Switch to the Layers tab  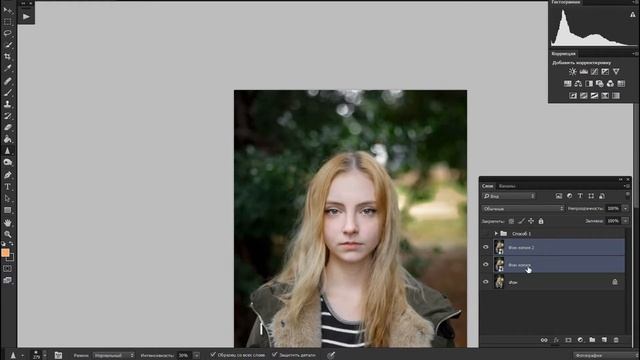(x=487, y=186)
